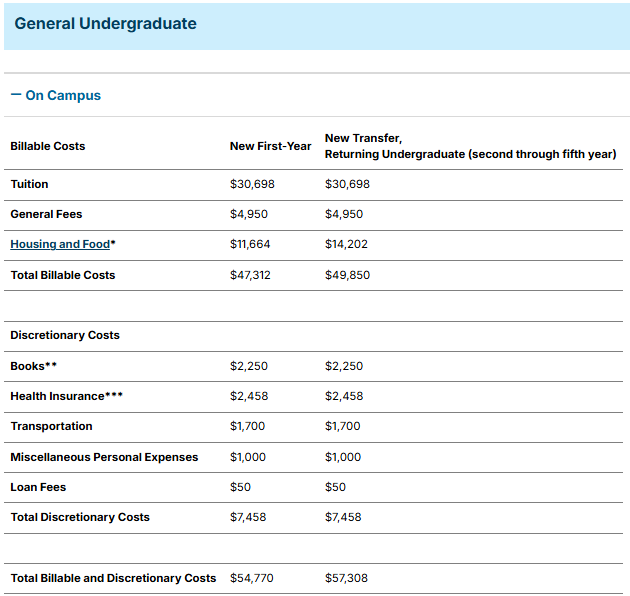
Task: Select the Loan Fees row label
Action: click(x=38, y=487)
